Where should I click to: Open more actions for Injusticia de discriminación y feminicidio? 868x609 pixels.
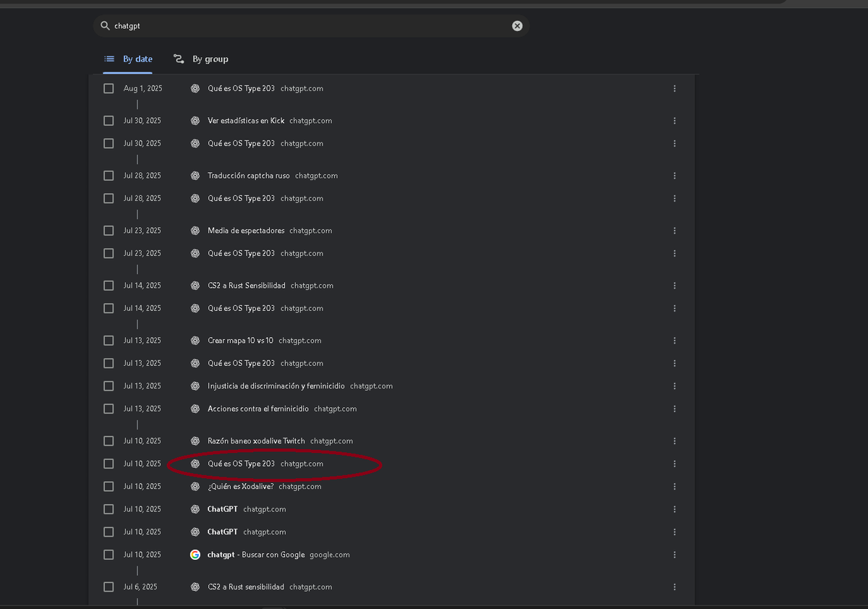click(675, 386)
